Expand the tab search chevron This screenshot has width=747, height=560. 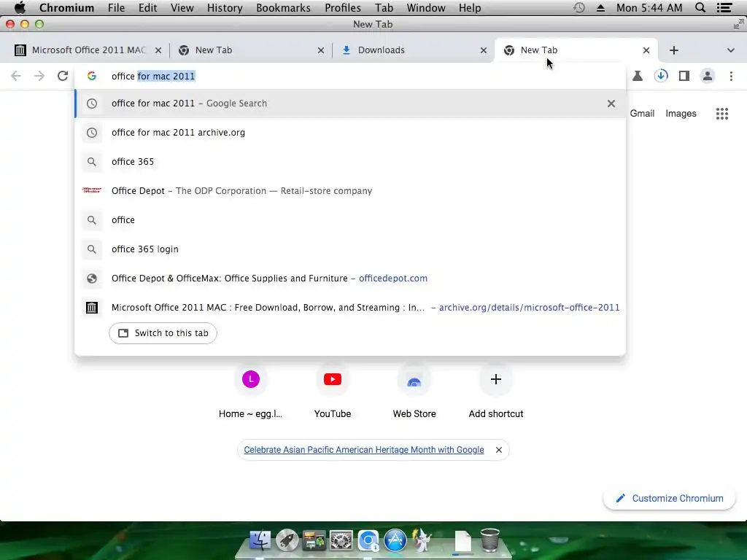point(731,50)
